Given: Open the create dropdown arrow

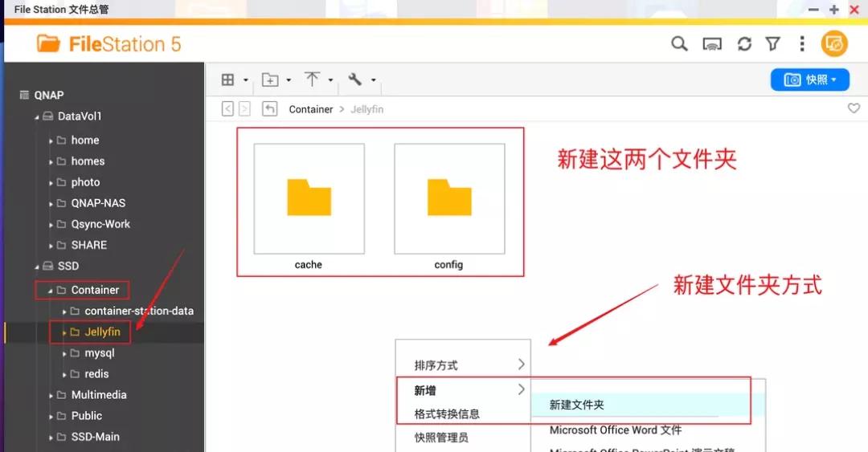Looking at the screenshot, I should coord(289,80).
